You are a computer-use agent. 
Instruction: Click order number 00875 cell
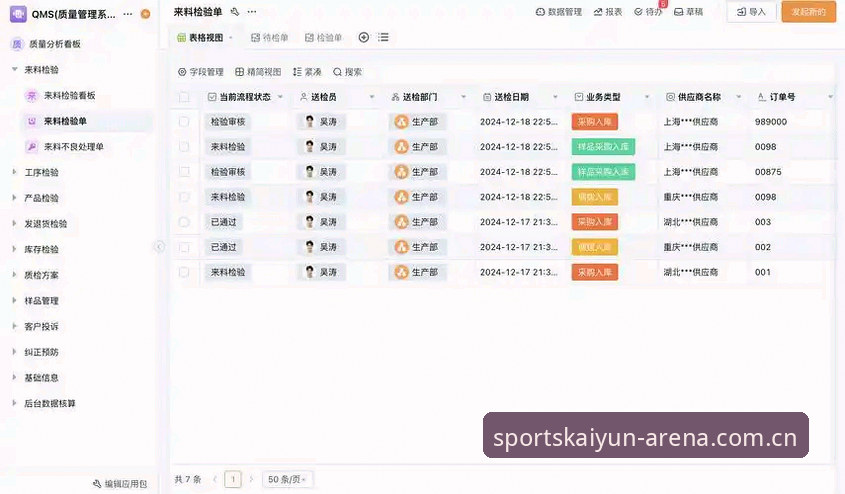768,172
